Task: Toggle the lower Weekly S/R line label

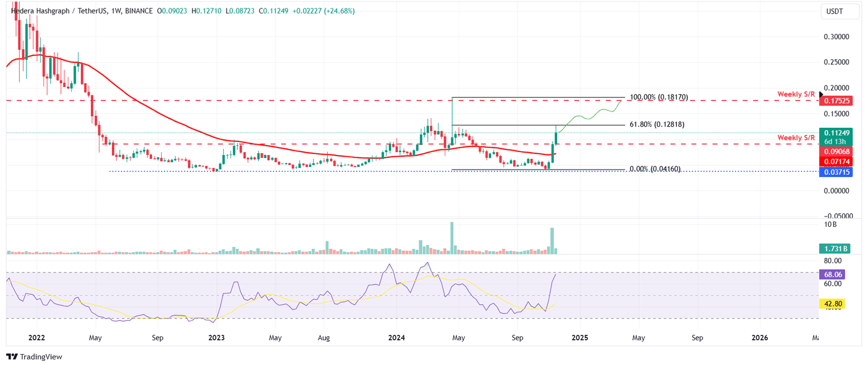Action: 796,137
